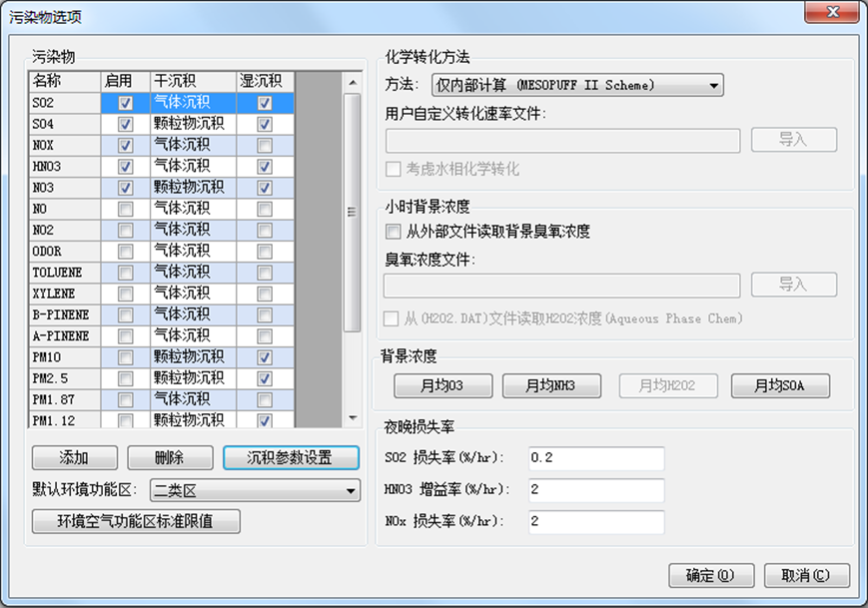Image resolution: width=868 pixels, height=608 pixels.
Task: Check 从外部文件读取背景臭氧浓度 option
Action: pos(393,232)
